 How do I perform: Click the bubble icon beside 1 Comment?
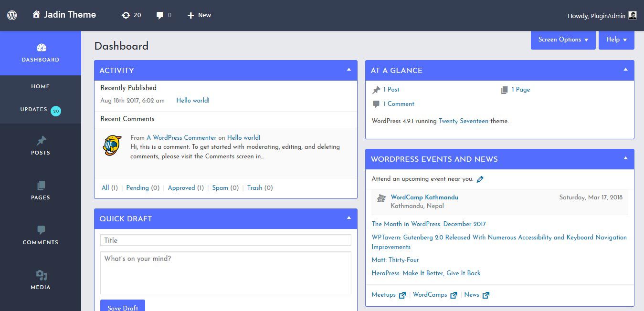coord(376,104)
